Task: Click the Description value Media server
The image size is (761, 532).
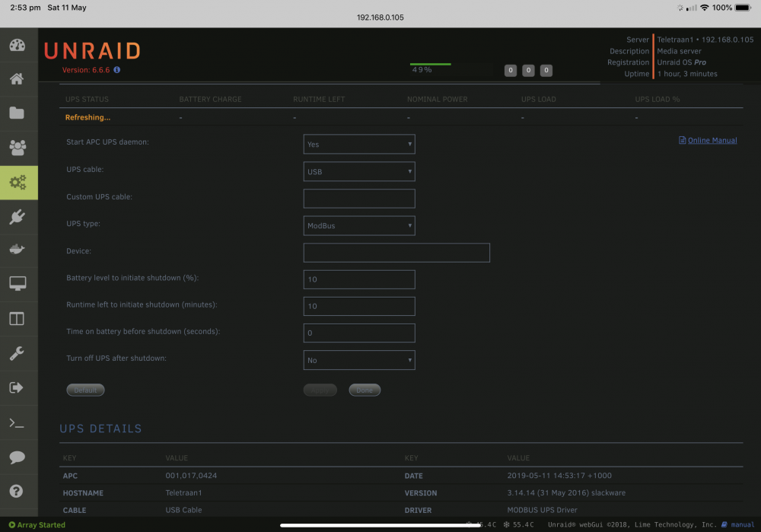Action: tap(679, 51)
